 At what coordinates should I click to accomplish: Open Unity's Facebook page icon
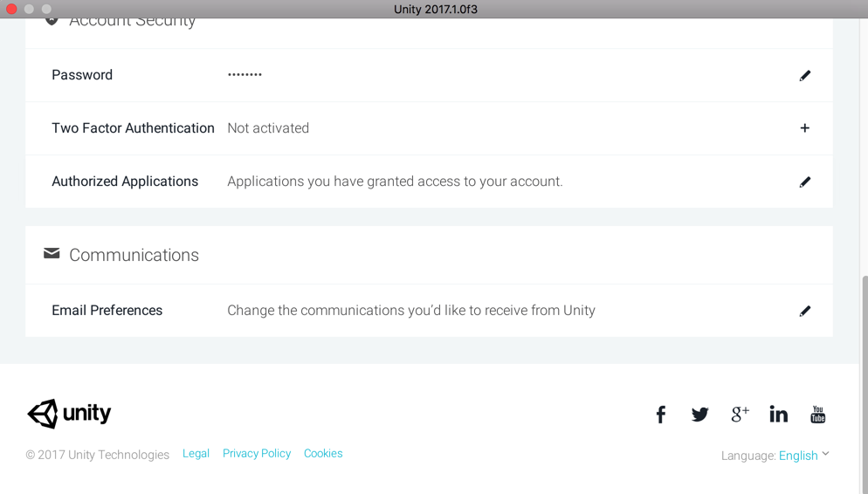point(661,415)
